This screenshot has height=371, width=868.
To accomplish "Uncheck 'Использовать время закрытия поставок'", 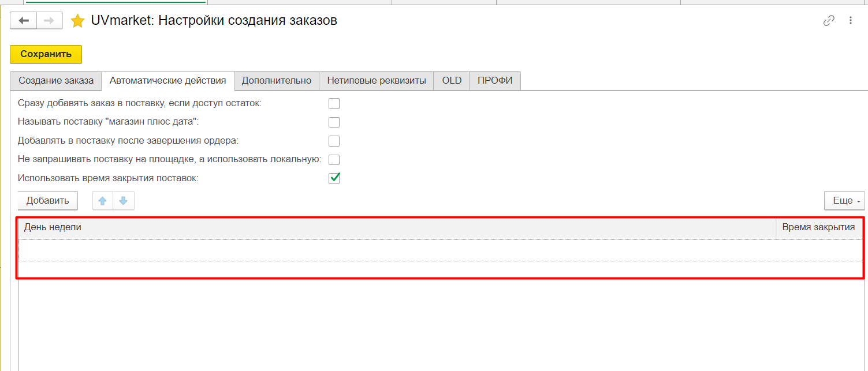I will coord(334,178).
